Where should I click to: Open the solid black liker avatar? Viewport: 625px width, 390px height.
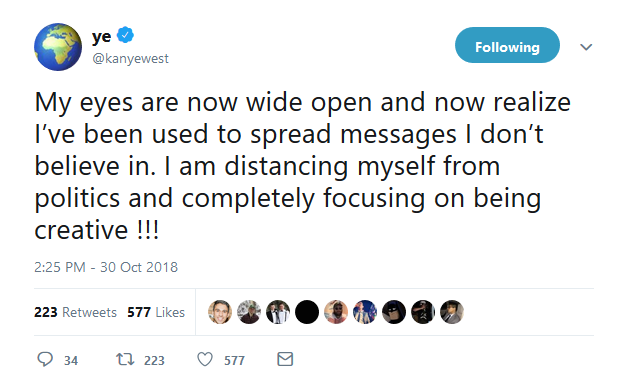pyautogui.click(x=307, y=312)
